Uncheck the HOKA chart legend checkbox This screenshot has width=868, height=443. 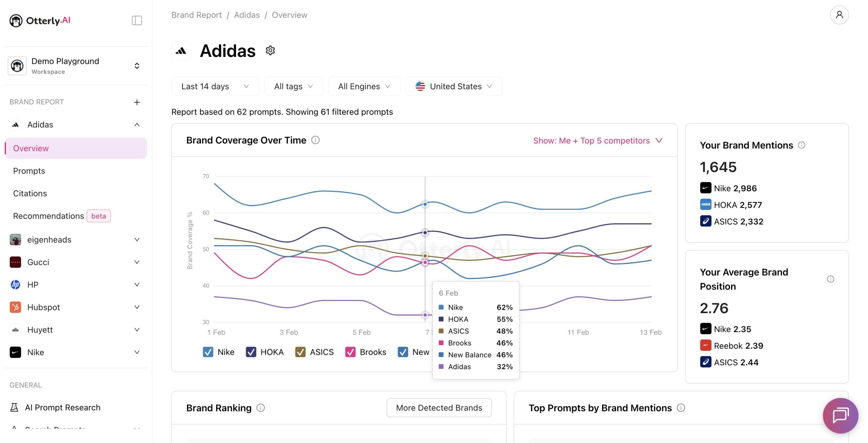pos(251,352)
